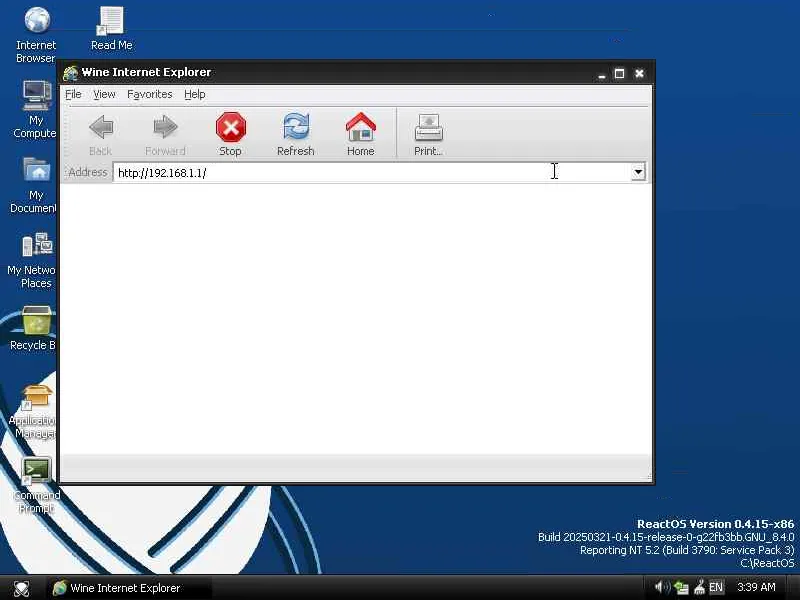Screen dimensions: 800x600
Task: Click the Forward navigation arrow
Action: point(165,135)
